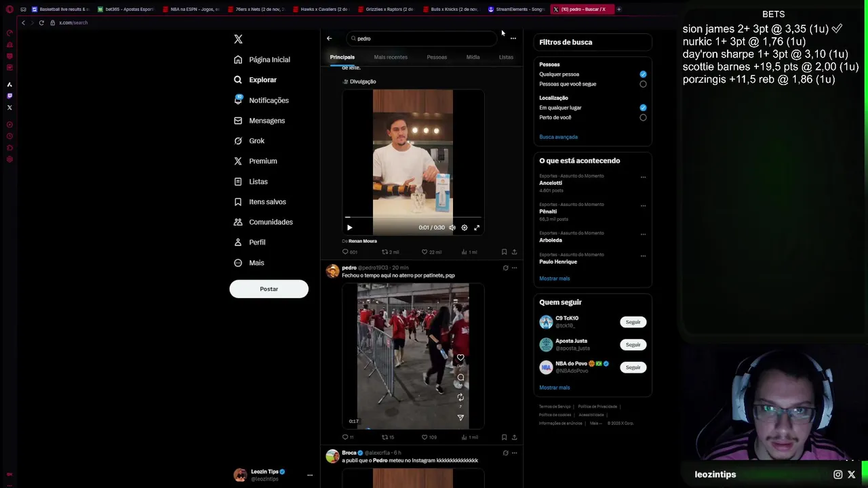The height and width of the screenshot is (488, 868).
Task: Open video settings gear icon
Action: tap(465, 228)
